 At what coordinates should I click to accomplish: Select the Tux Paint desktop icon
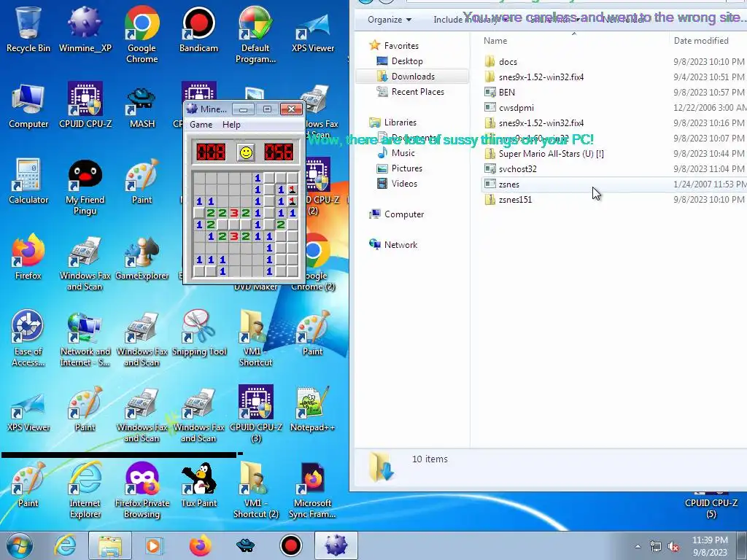198,484
